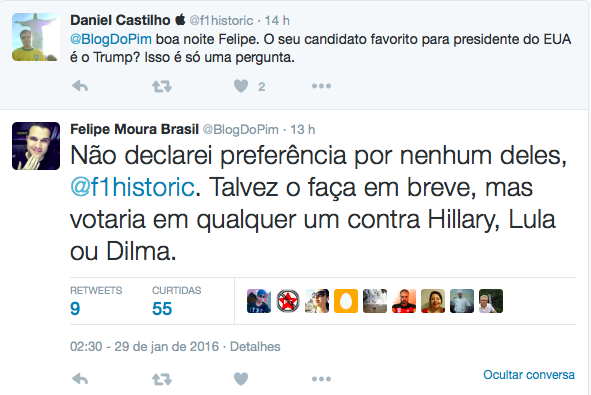Click the Daniel Castilho display name

tap(120, 20)
